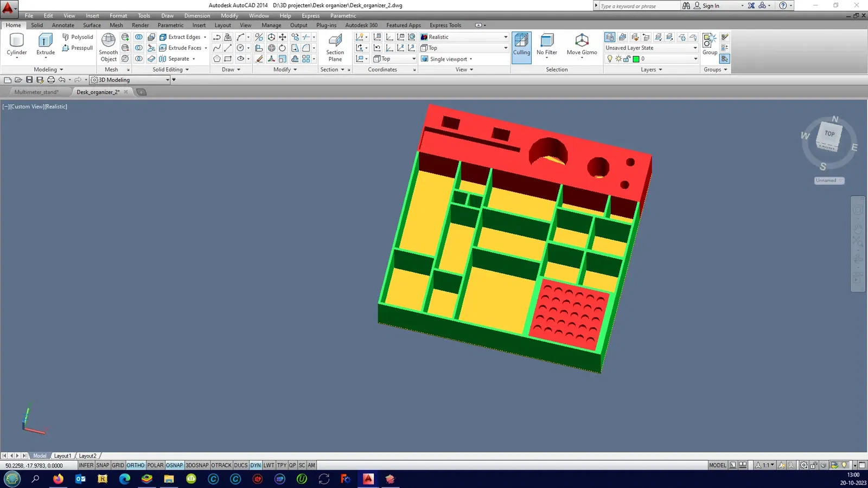
Task: Click MODEL space button in status bar
Action: (x=717, y=465)
